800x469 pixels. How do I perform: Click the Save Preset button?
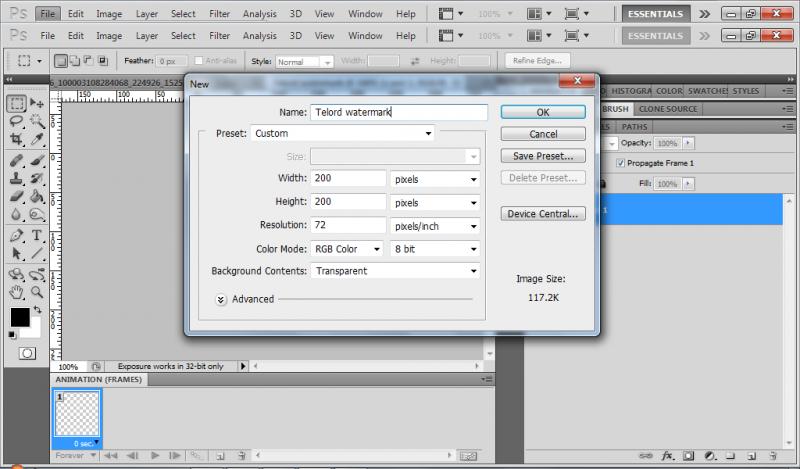(x=543, y=156)
